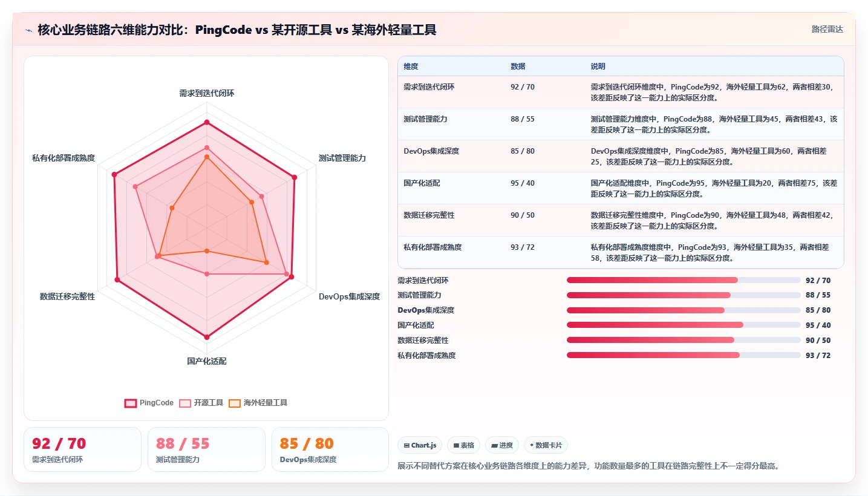Select 国产化适配 cell in the table's 维度 column
Screen dimensions: 868x496
(422, 183)
